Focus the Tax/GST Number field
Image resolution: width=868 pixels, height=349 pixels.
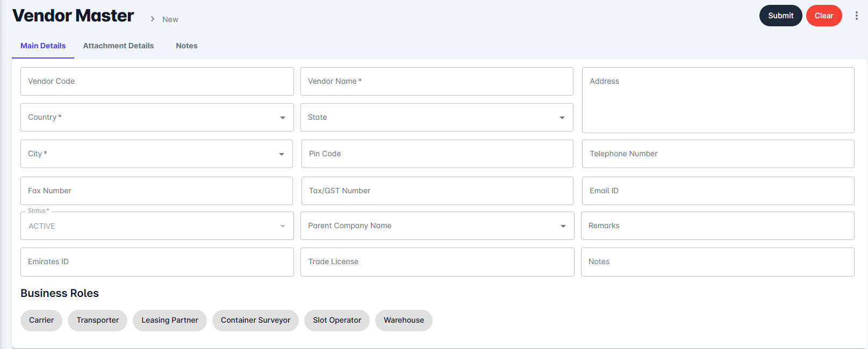tap(437, 191)
